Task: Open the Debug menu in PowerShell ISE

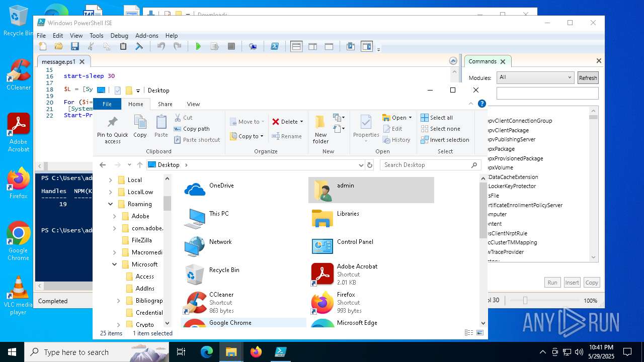Action: (x=119, y=36)
